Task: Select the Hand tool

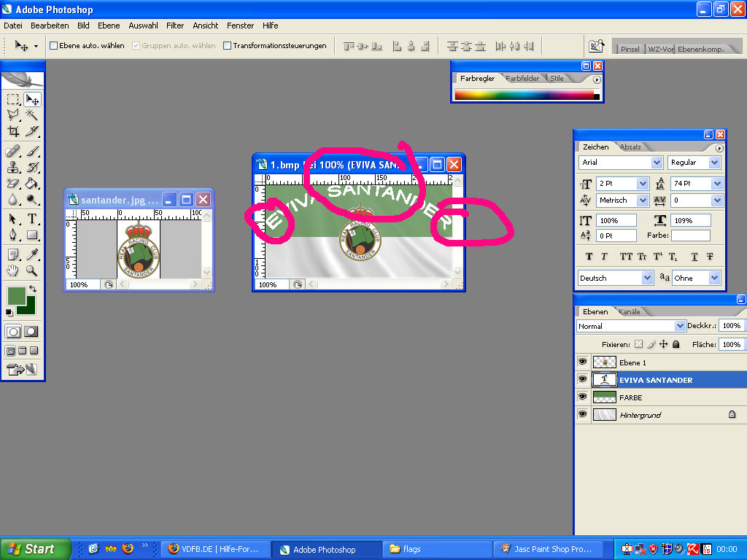Action: click(x=13, y=271)
